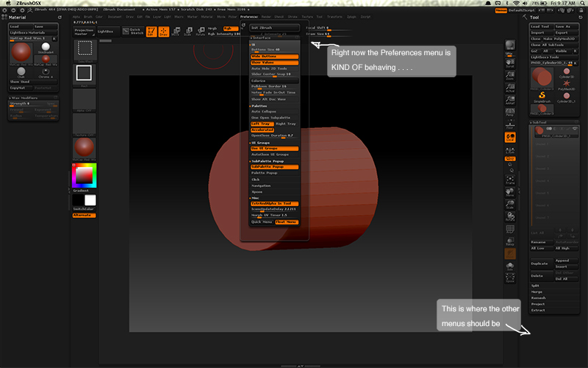Click the Actual size icon
This screenshot has width=588, height=368.
[x=510, y=88]
